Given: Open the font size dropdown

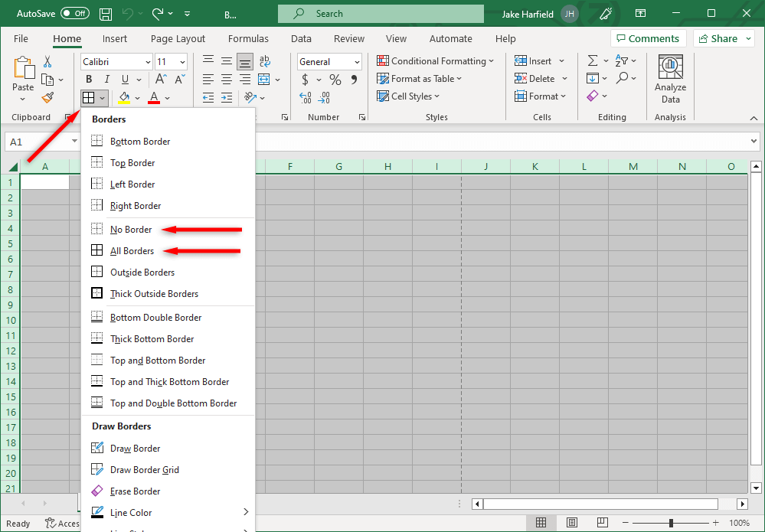Looking at the screenshot, I should click(x=181, y=61).
